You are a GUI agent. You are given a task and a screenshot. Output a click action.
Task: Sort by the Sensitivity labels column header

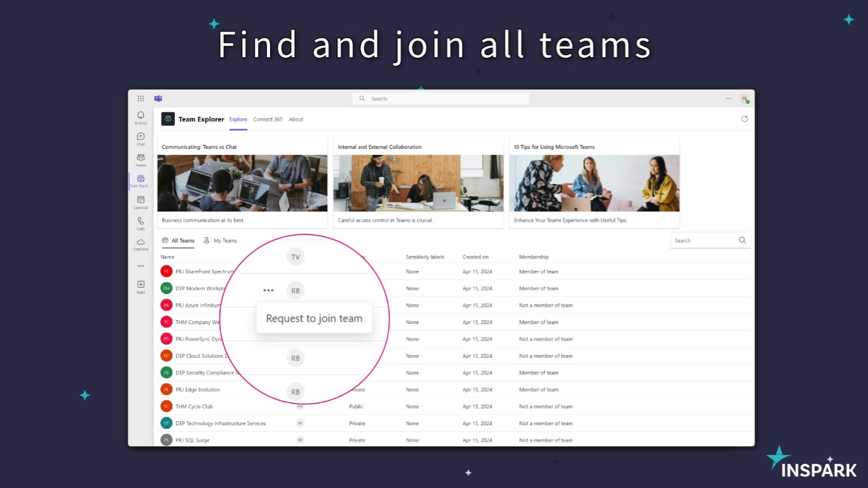coord(425,257)
